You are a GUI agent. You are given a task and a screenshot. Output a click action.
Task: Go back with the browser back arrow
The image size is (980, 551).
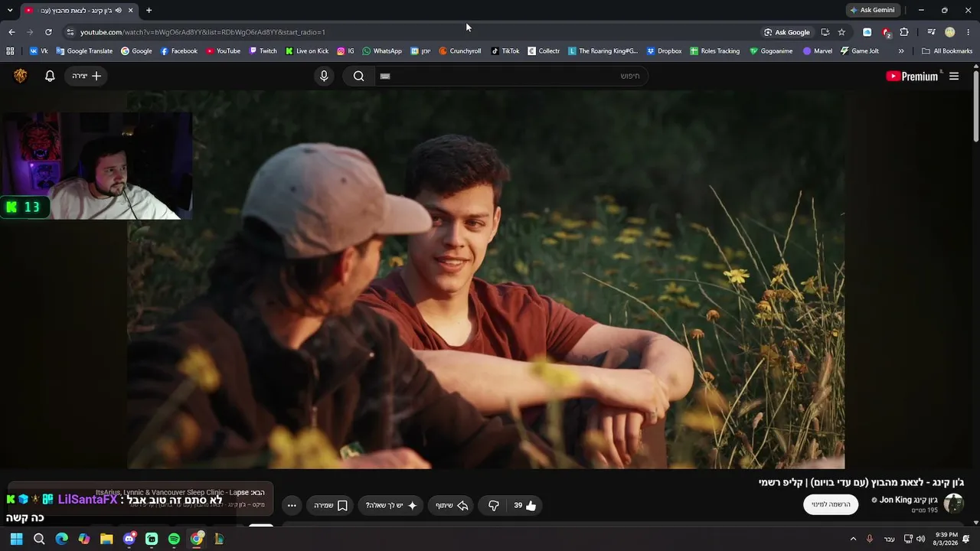coord(11,32)
